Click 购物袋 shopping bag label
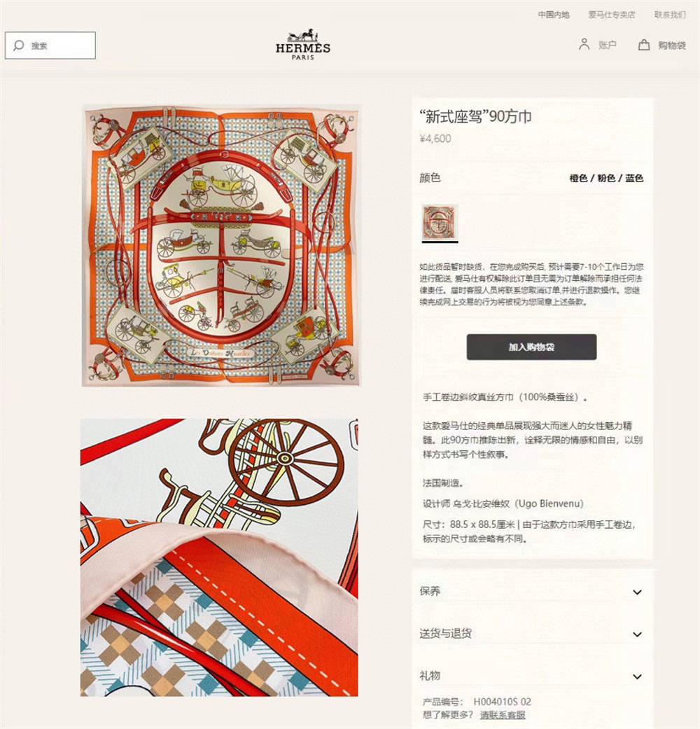This screenshot has height=729, width=700. click(x=671, y=45)
